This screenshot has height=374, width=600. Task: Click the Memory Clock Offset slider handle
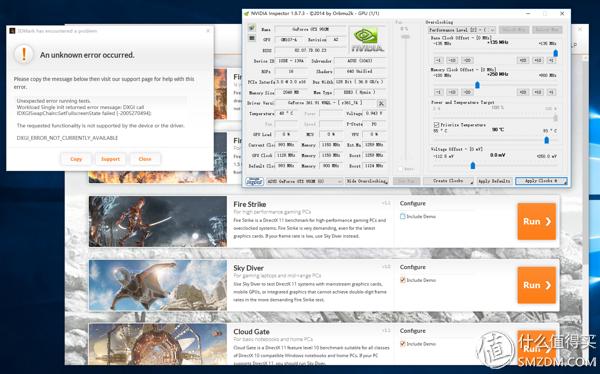tap(477, 85)
